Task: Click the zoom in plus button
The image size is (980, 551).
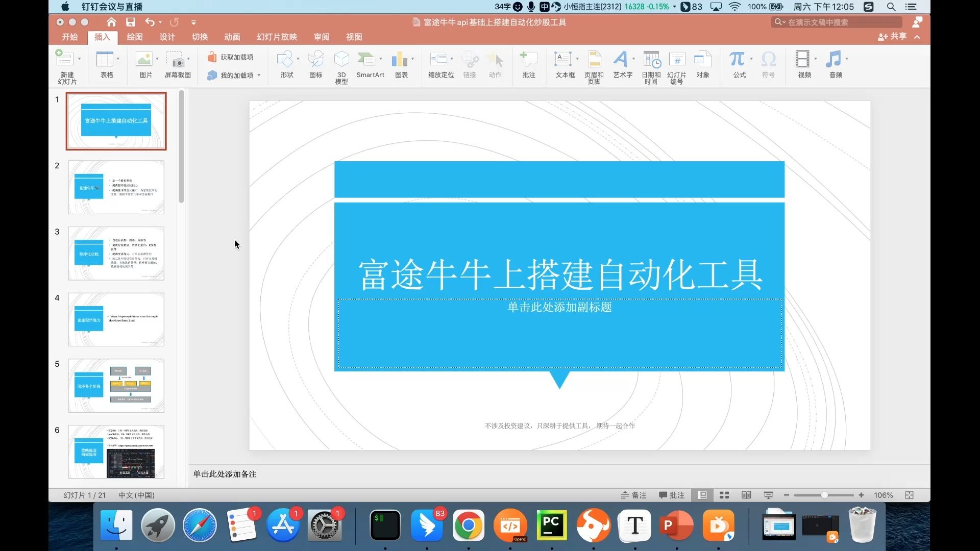Action: tap(861, 495)
